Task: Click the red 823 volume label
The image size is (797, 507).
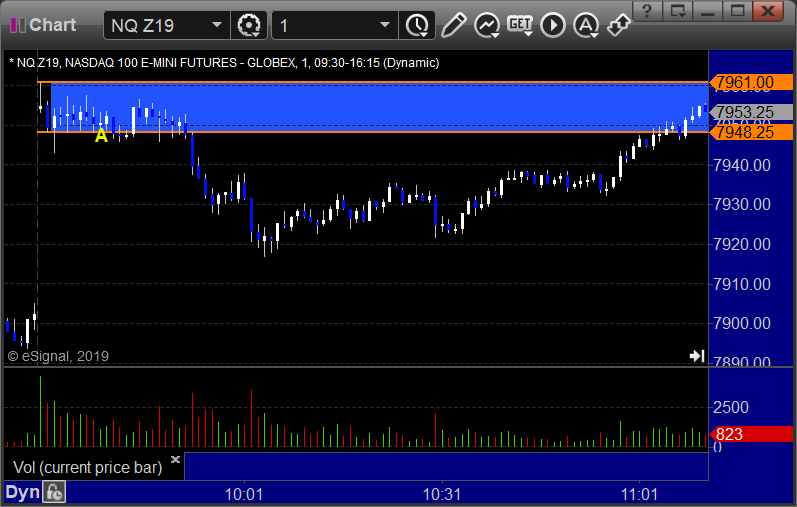Action: point(752,434)
